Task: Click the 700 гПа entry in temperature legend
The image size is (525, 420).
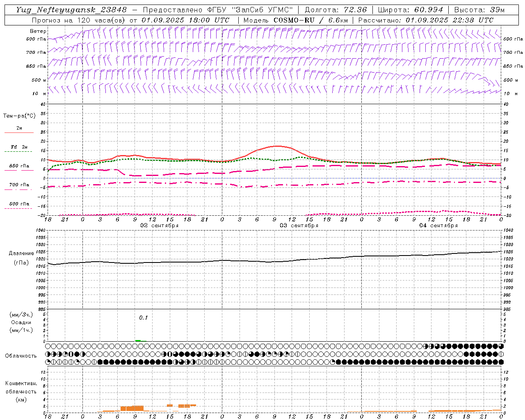Action: [x=19, y=185]
